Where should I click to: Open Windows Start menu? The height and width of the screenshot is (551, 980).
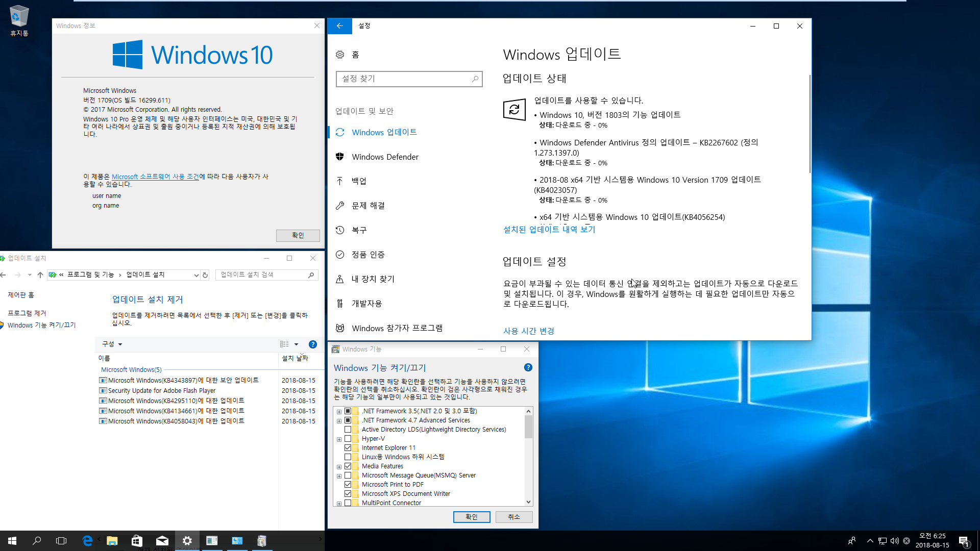pyautogui.click(x=12, y=541)
